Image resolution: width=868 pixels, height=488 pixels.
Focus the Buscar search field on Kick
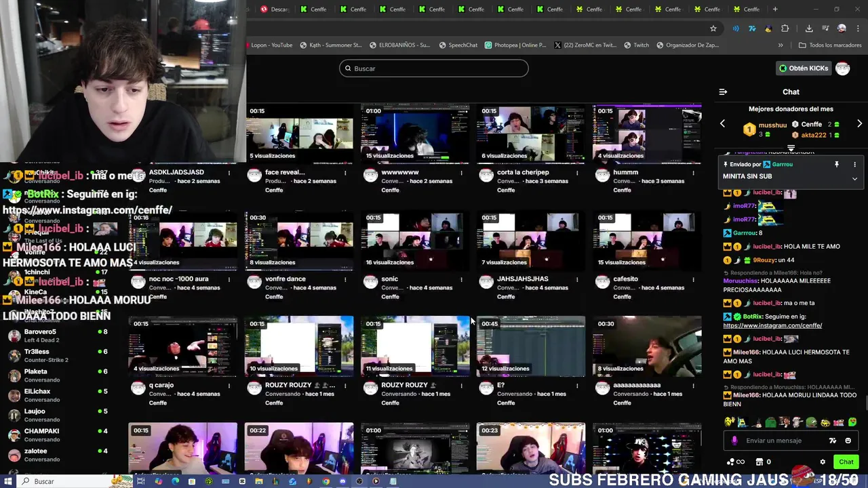click(434, 68)
